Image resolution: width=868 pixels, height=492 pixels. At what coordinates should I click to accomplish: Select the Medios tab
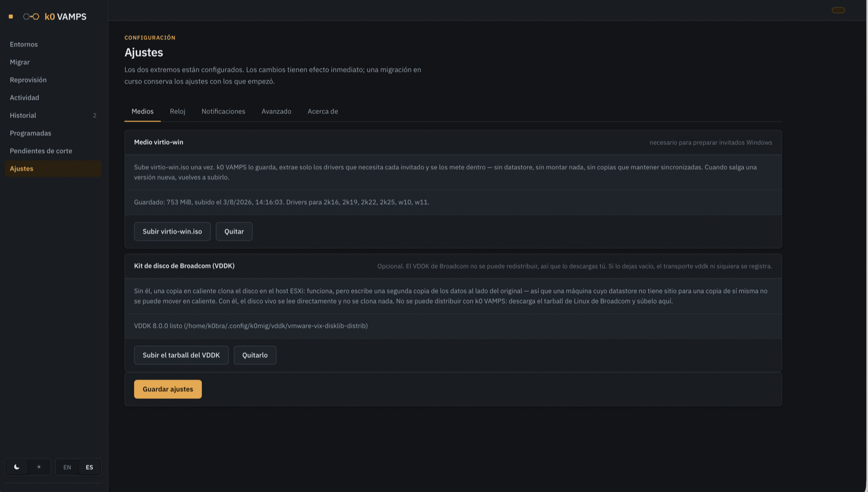click(x=143, y=111)
